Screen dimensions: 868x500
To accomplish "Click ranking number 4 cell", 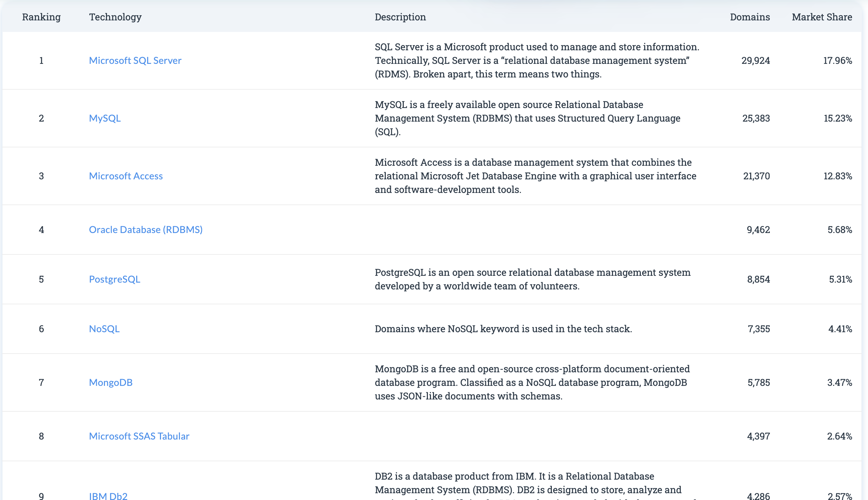I will (41, 229).
